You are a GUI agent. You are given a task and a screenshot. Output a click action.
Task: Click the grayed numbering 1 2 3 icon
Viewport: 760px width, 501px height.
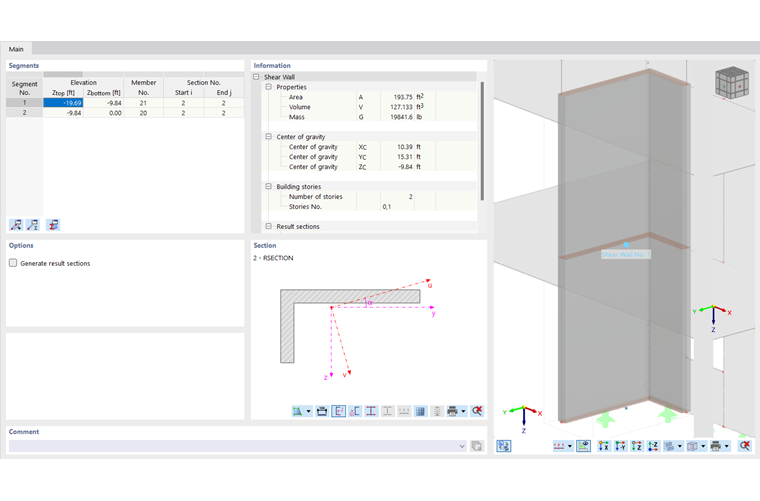coord(404,411)
